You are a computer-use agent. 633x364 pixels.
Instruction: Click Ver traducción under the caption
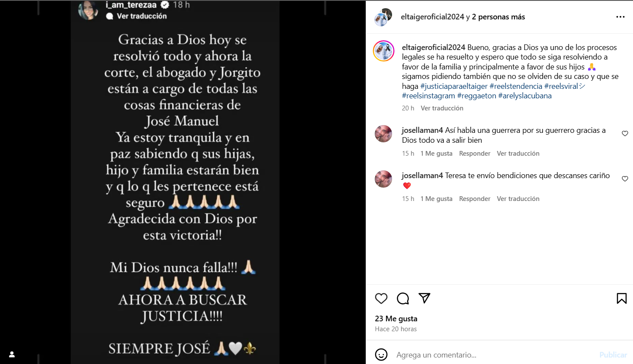tap(442, 108)
